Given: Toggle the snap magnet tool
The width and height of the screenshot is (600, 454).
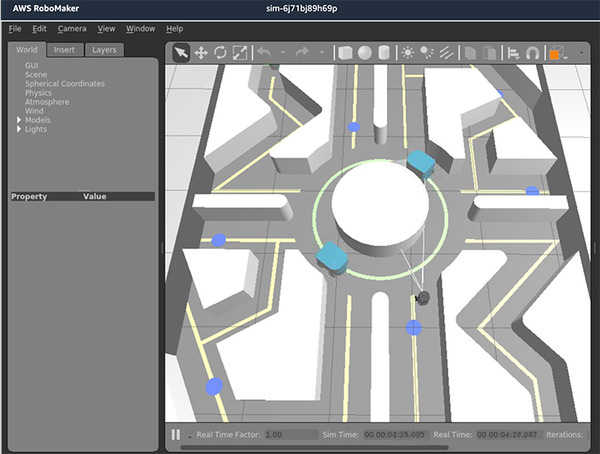Looking at the screenshot, I should [x=533, y=52].
